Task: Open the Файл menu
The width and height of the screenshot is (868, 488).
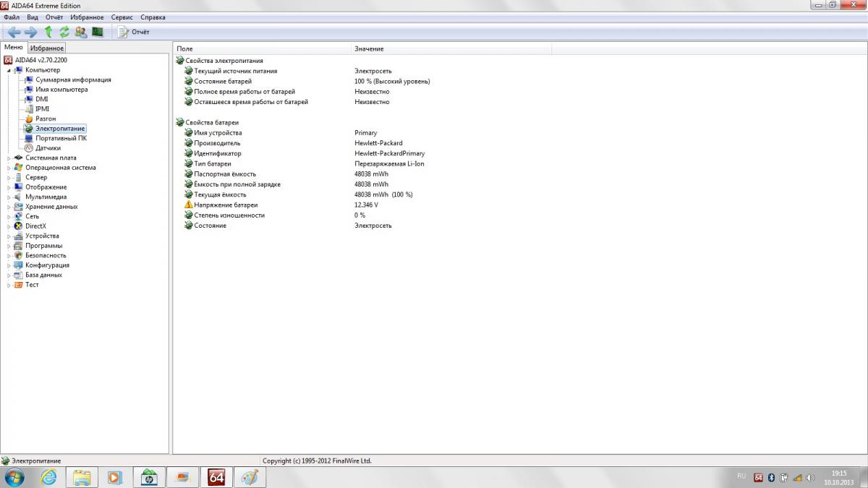Action: point(12,17)
